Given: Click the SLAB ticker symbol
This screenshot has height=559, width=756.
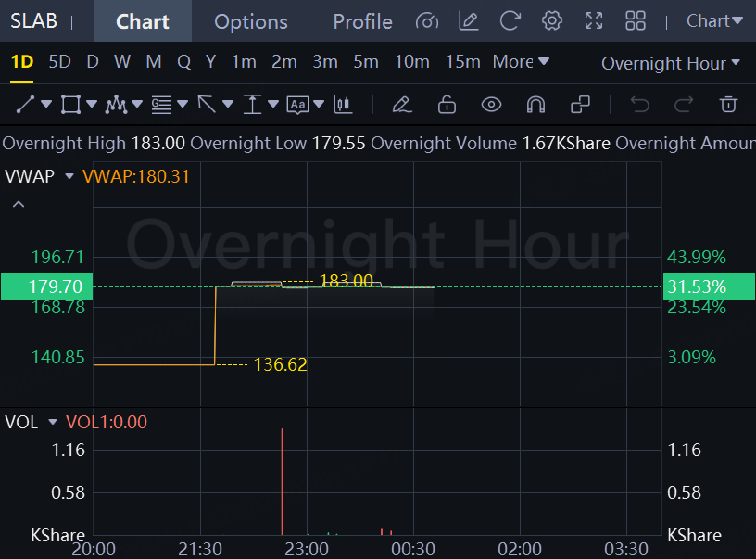Looking at the screenshot, I should [x=33, y=21].
